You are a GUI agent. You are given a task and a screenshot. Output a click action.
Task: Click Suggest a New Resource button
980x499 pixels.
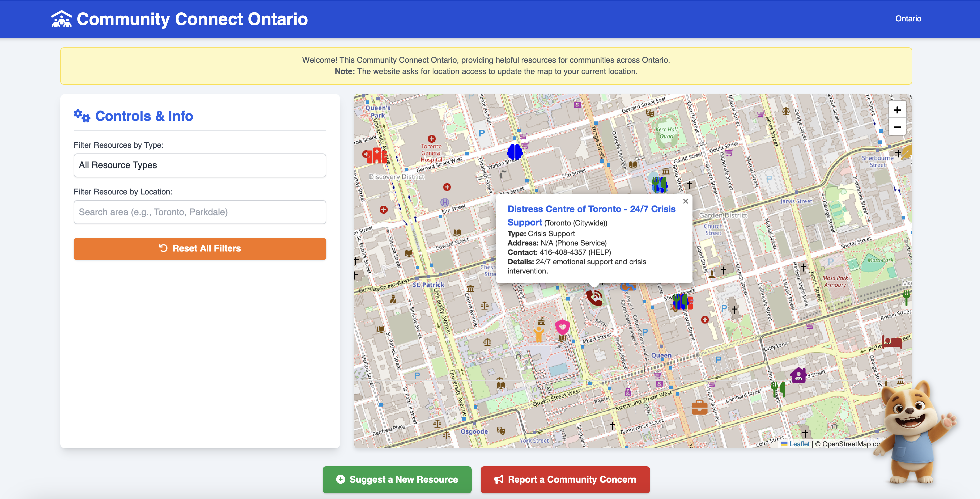[397, 479]
